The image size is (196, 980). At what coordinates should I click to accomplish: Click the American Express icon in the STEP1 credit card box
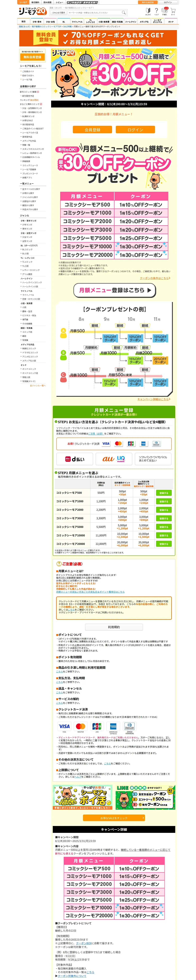click(143, 444)
